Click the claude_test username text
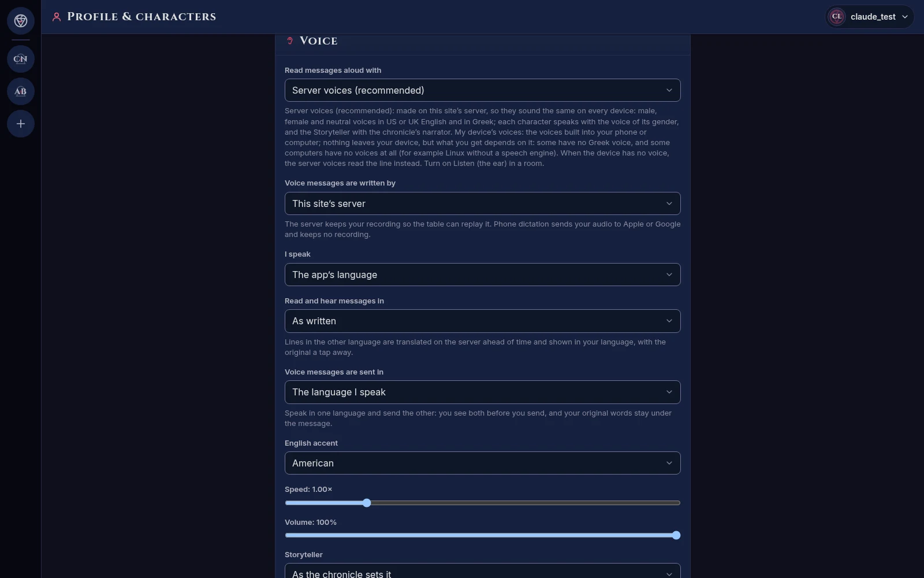 click(873, 17)
